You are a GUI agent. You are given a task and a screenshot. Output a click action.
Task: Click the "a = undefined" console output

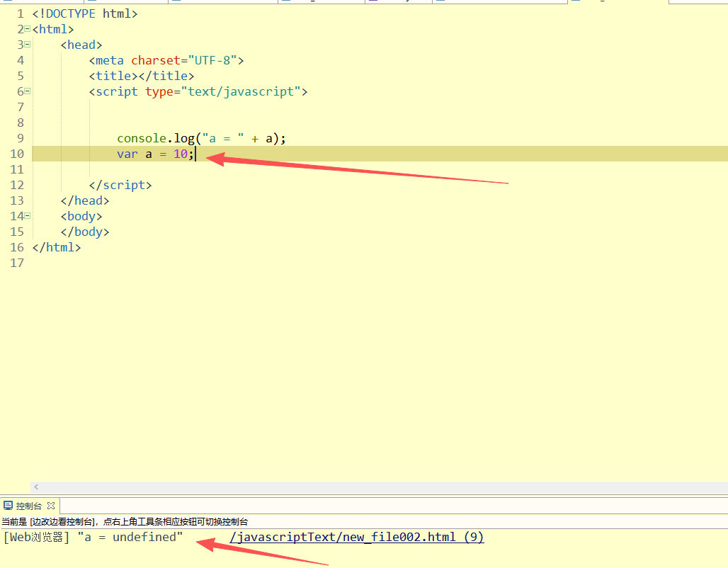pyautogui.click(x=130, y=538)
